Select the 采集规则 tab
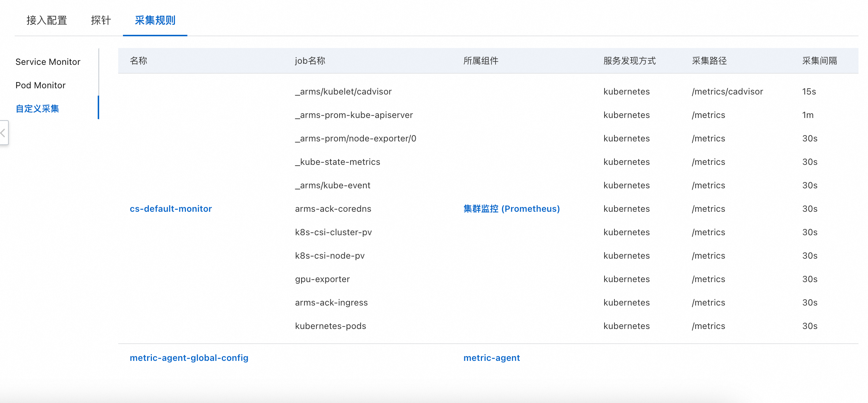 tap(155, 20)
